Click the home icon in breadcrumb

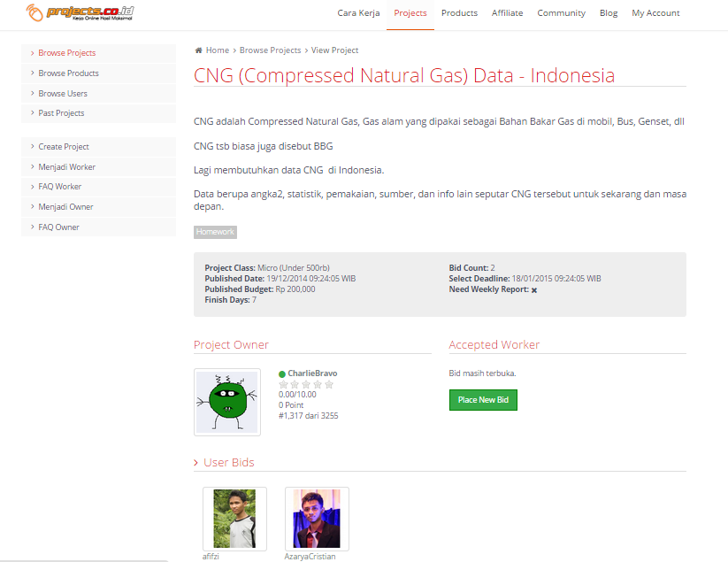tap(199, 50)
